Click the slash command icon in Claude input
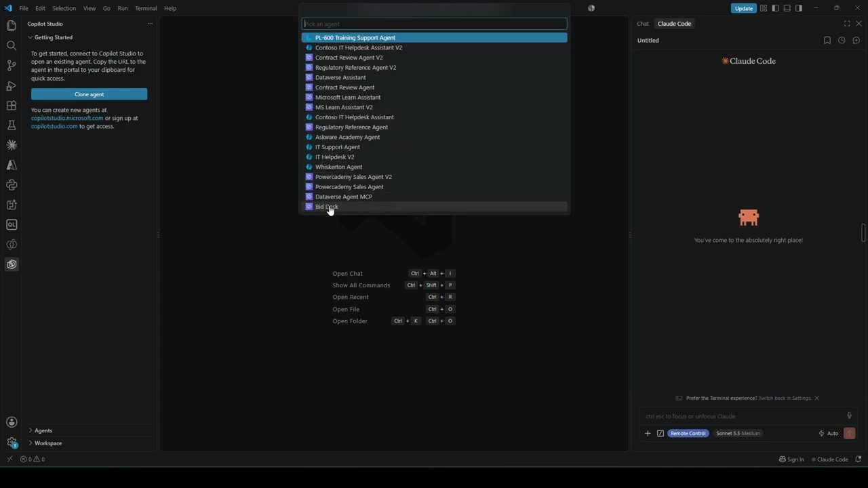 (660, 433)
